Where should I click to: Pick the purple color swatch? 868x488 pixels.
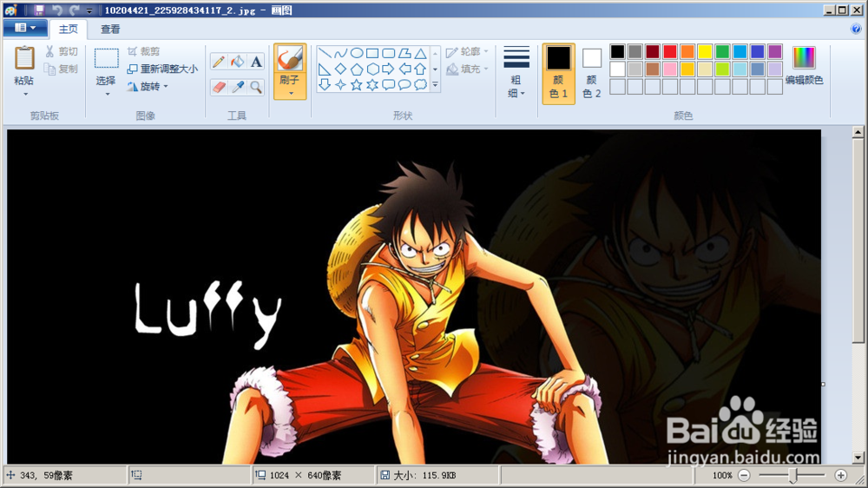coord(775,51)
